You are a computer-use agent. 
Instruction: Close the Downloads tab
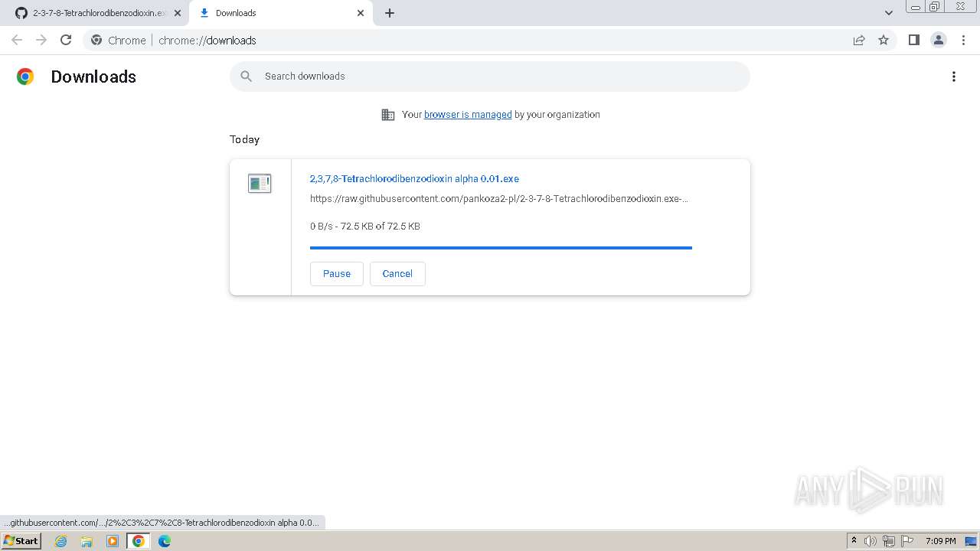(x=361, y=13)
